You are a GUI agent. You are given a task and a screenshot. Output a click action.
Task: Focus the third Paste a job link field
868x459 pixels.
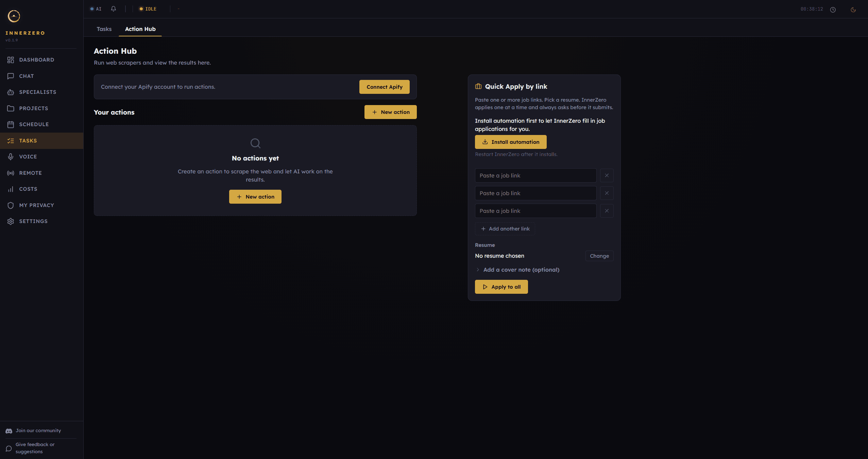click(x=536, y=211)
